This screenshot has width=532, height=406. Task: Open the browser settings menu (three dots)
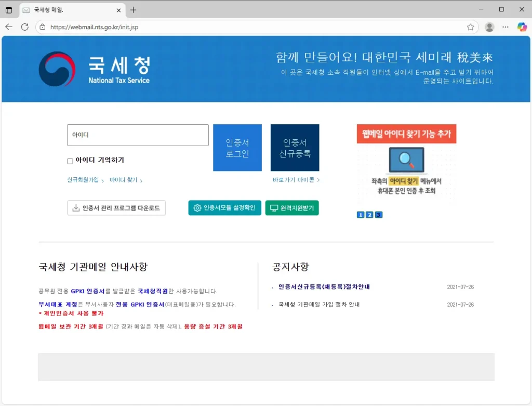click(x=506, y=27)
